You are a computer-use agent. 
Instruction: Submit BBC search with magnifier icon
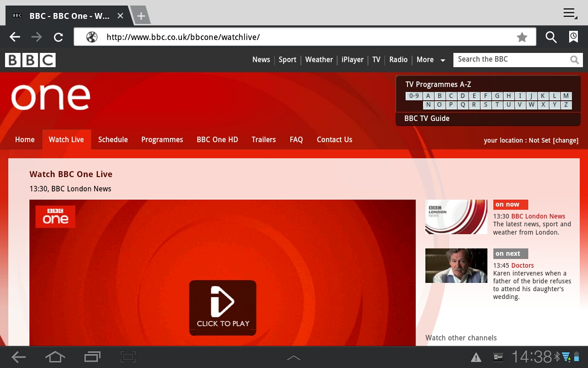pyautogui.click(x=574, y=60)
